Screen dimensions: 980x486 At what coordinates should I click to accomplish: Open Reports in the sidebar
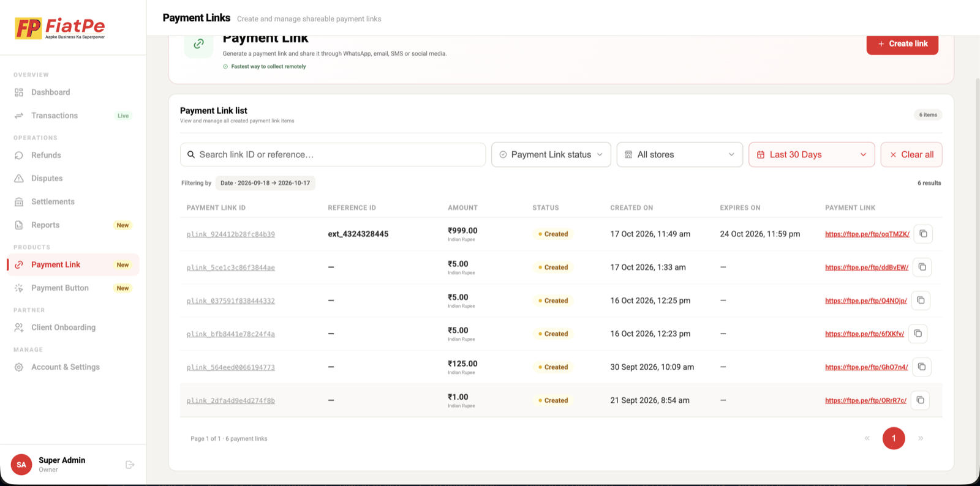(73, 225)
